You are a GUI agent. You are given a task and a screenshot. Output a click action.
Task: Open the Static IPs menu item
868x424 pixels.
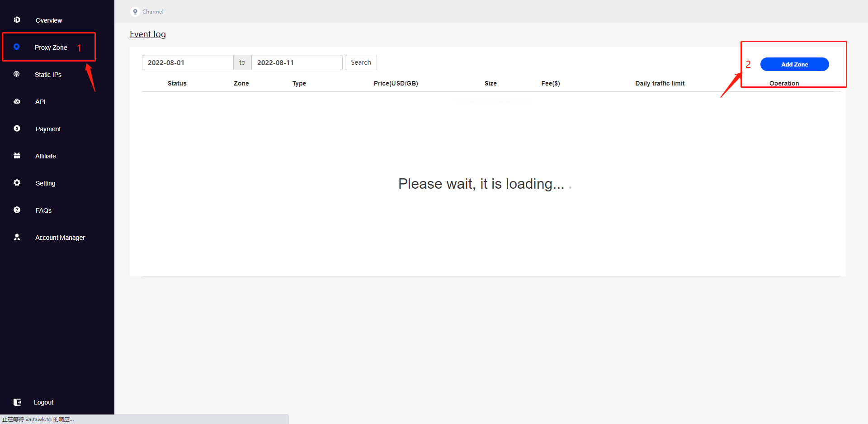48,75
